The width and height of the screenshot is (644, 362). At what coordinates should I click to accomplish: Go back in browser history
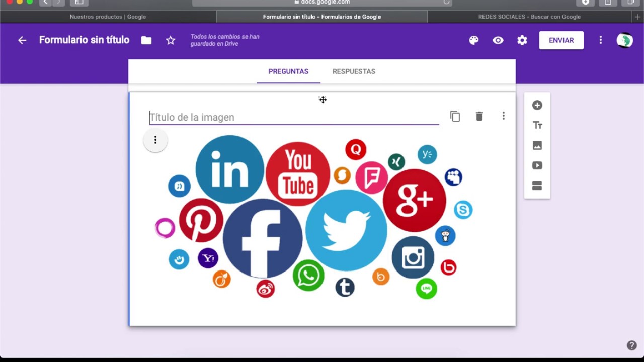(x=45, y=2)
